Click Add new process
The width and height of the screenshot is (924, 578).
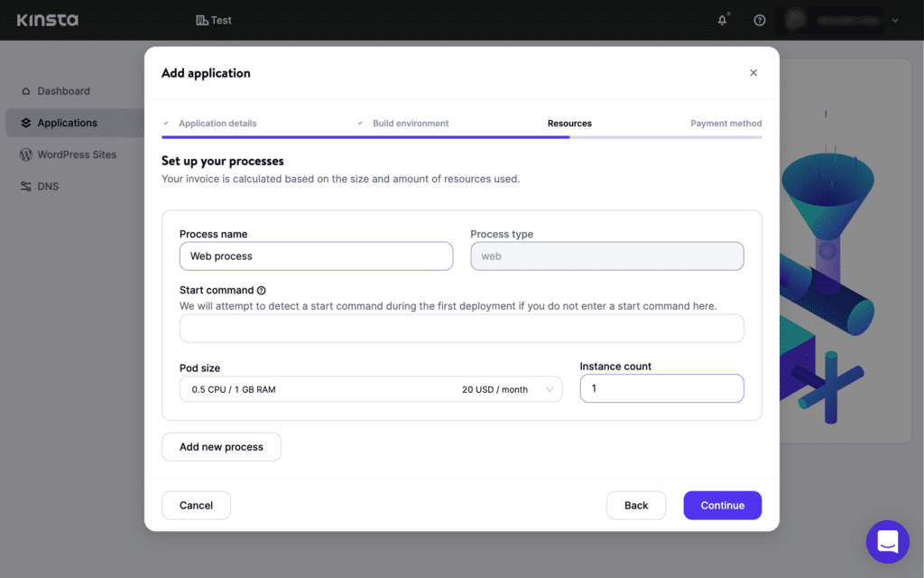click(x=221, y=446)
